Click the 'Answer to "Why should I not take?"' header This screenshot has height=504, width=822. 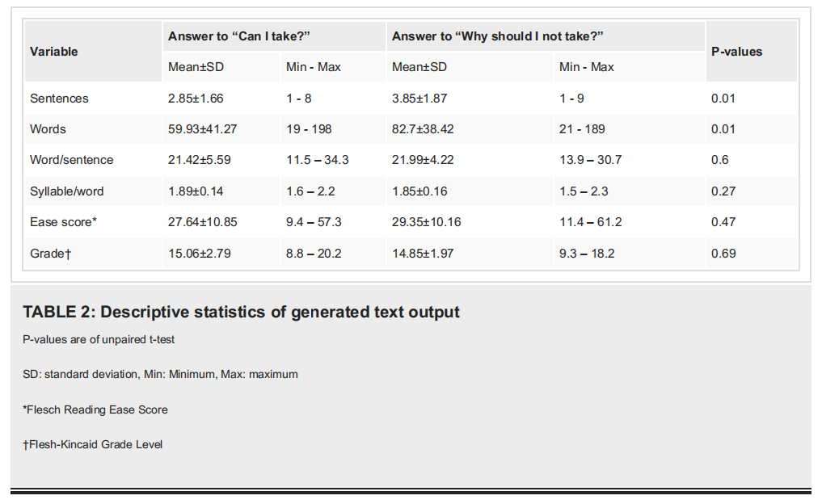pos(497,36)
